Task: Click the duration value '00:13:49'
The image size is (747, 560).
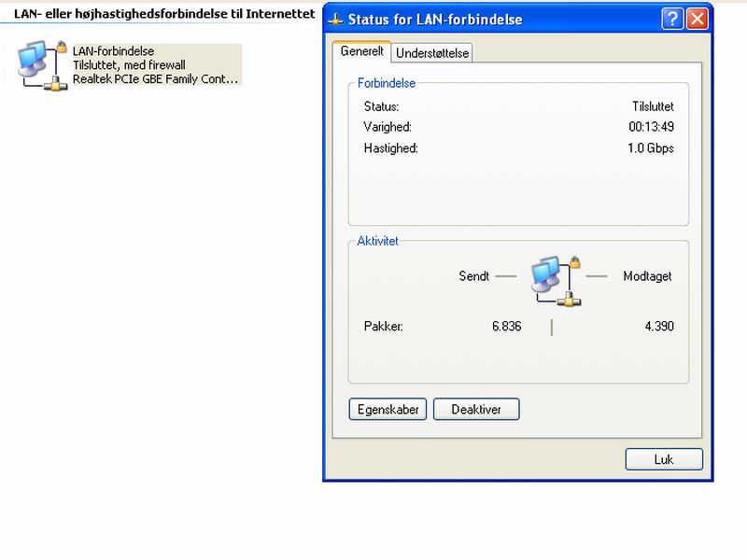Action: pyautogui.click(x=651, y=127)
